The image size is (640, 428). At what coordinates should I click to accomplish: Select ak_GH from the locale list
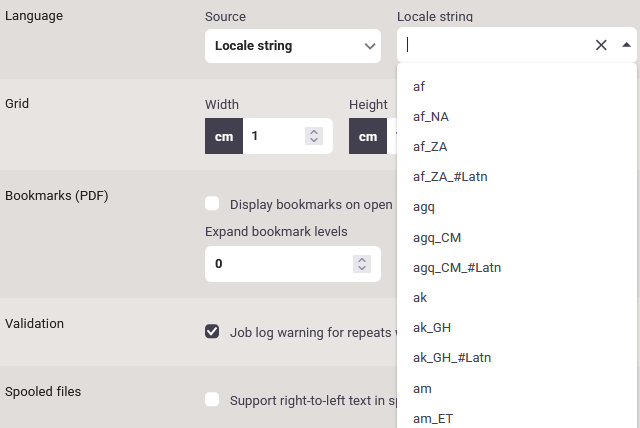(x=432, y=327)
